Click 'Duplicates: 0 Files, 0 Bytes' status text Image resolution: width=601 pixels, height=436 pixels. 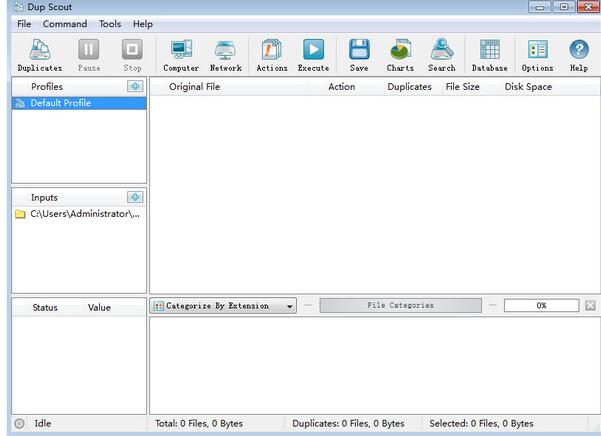[x=348, y=423]
